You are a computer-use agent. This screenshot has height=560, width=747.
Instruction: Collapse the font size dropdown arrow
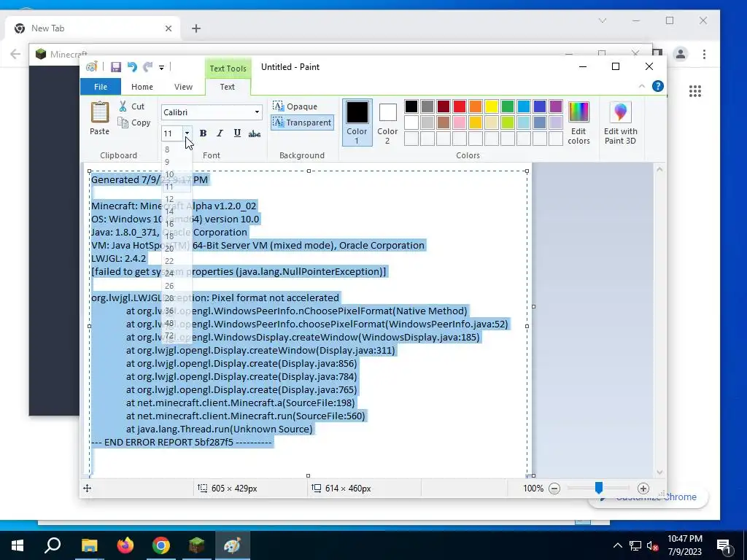pos(187,133)
